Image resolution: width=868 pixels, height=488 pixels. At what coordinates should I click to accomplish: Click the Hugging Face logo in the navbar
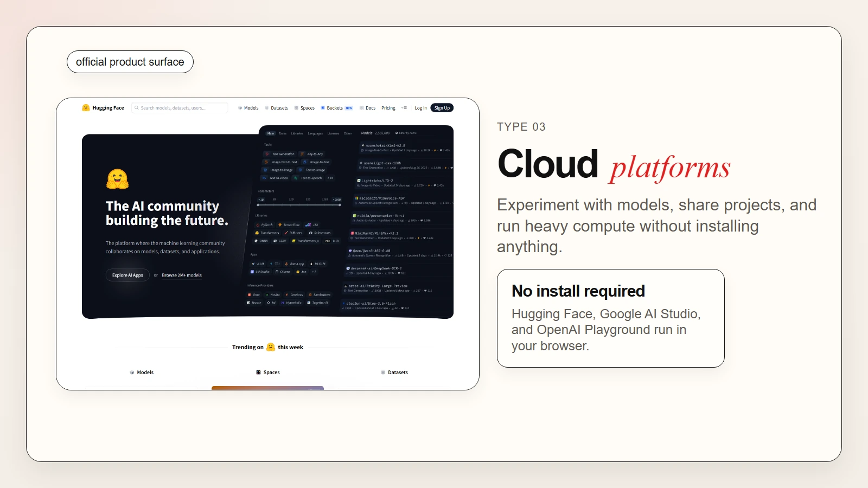[103, 108]
